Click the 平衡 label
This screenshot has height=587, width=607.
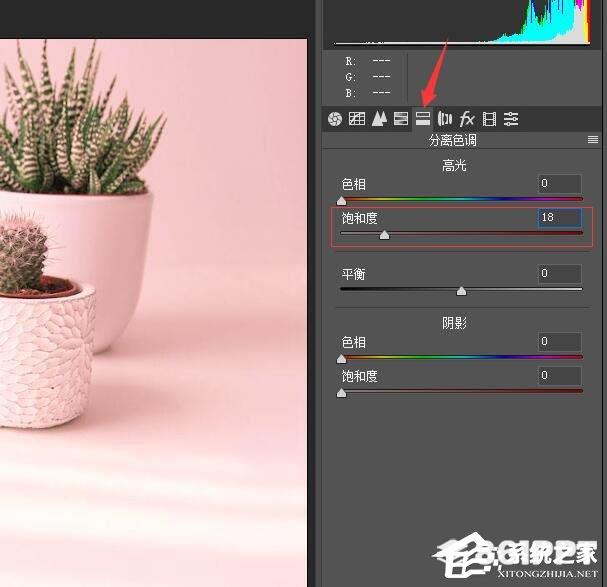(x=353, y=274)
